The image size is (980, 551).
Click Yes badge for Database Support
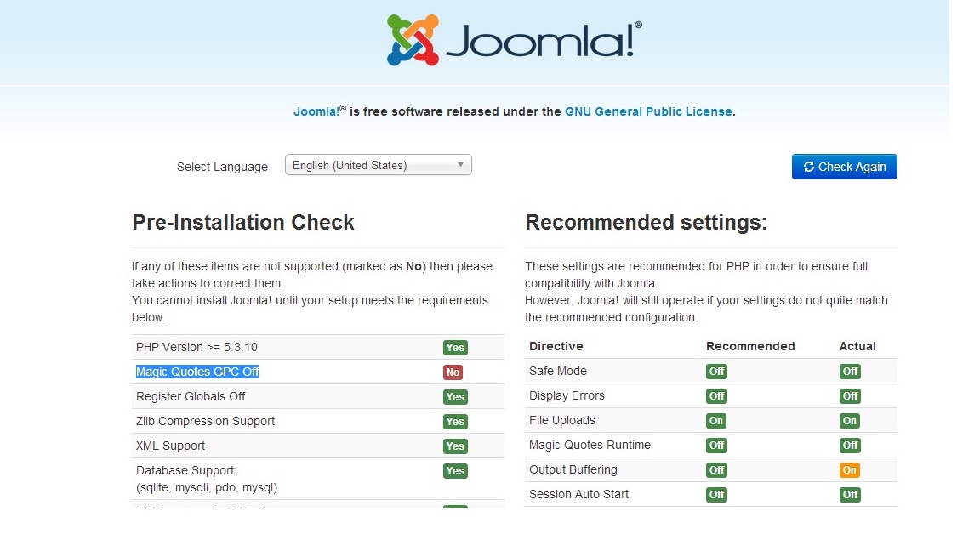coord(455,471)
